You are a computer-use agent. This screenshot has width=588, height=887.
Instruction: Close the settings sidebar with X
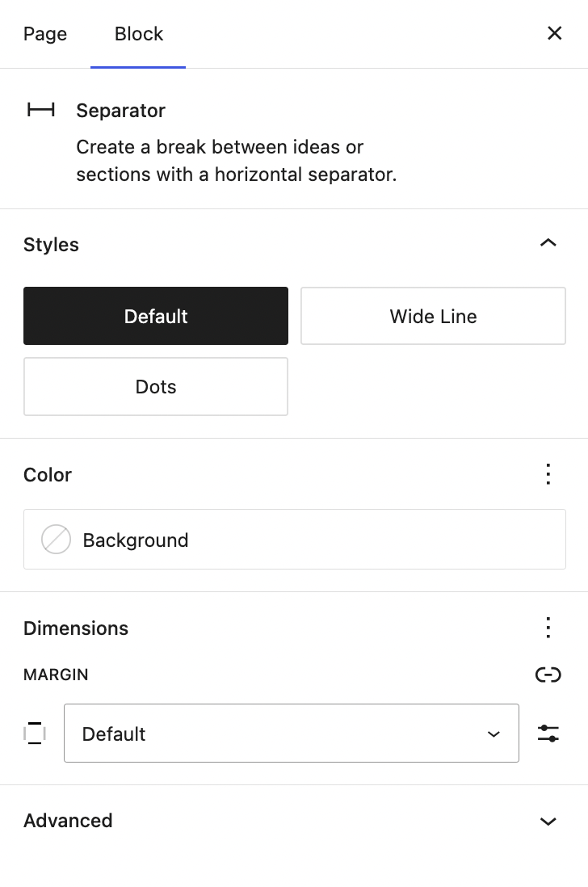click(554, 33)
